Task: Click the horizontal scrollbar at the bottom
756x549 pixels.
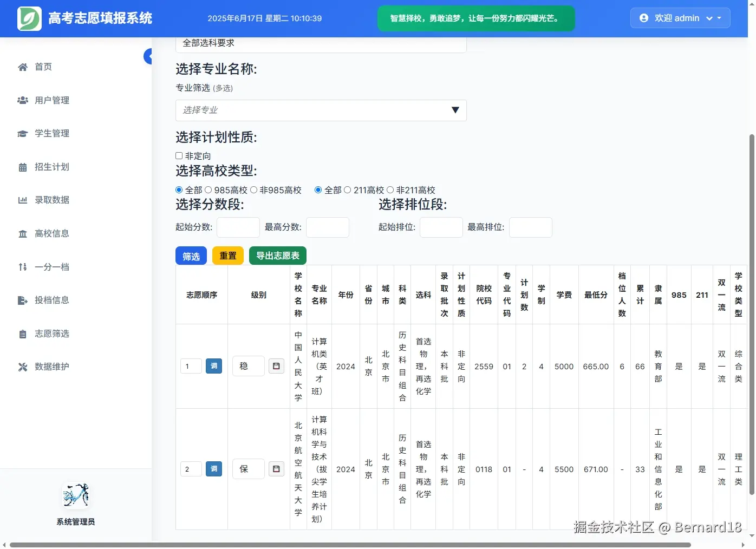Action: click(x=350, y=545)
